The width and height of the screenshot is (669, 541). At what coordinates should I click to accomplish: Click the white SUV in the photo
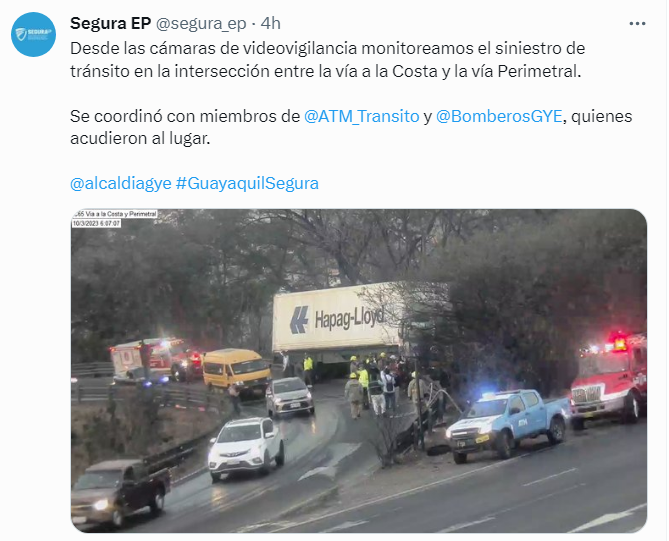[x=246, y=446]
